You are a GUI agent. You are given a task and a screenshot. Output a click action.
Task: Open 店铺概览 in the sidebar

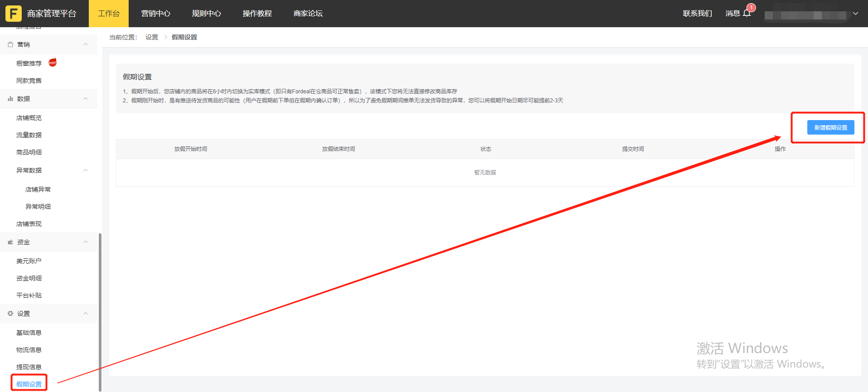point(29,118)
